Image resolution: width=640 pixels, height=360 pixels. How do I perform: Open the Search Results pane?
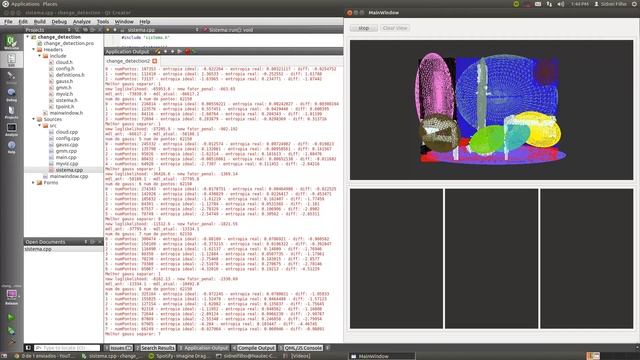[156, 348]
